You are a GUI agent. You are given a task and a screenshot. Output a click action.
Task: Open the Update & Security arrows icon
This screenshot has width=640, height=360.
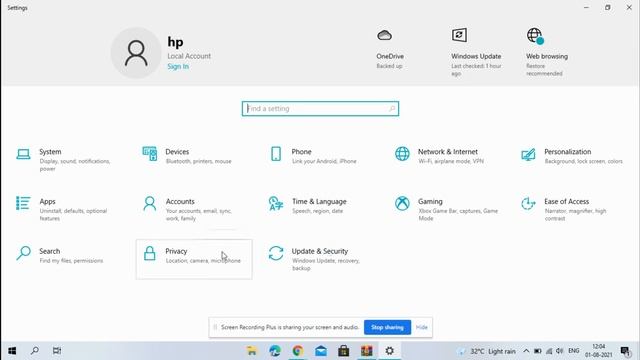[276, 253]
